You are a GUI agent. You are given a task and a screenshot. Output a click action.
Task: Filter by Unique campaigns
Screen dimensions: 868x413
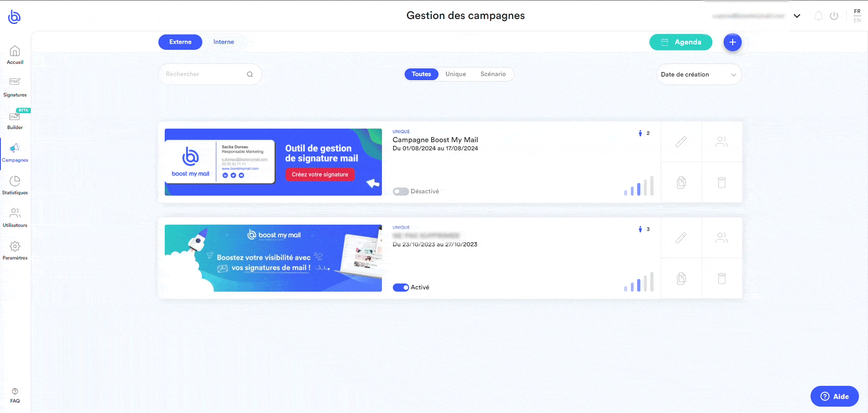point(456,74)
